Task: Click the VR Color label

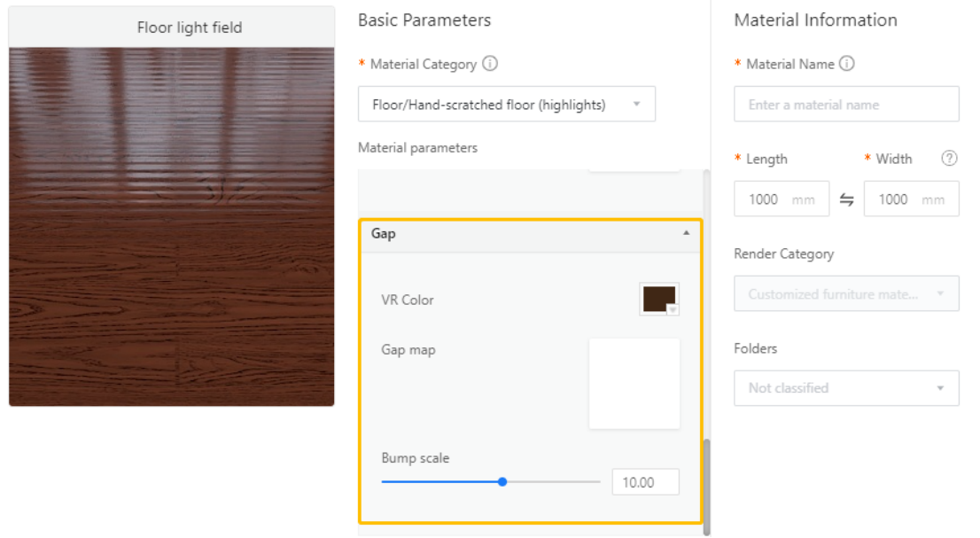Action: 408,300
